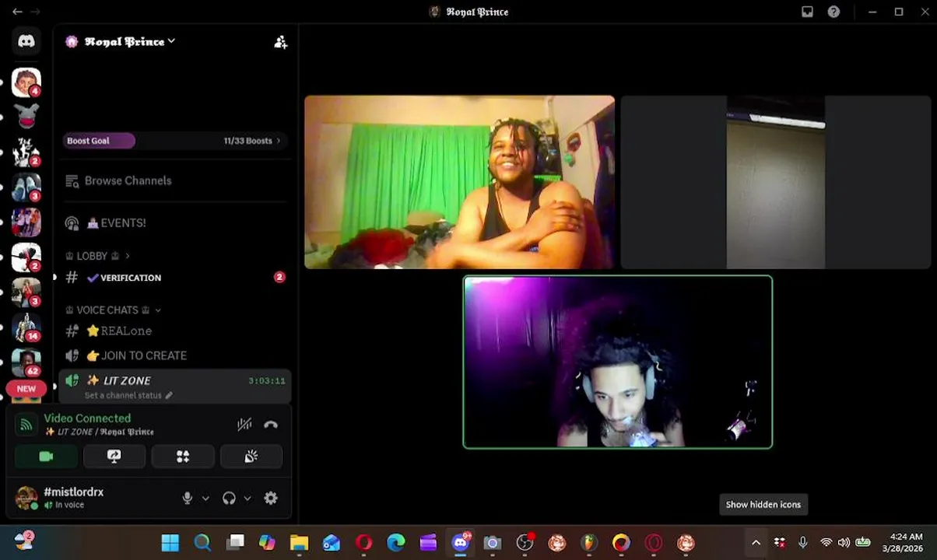The height and width of the screenshot is (560, 937).
Task: Open the weather widget in the taskbar
Action: [x=23, y=541]
